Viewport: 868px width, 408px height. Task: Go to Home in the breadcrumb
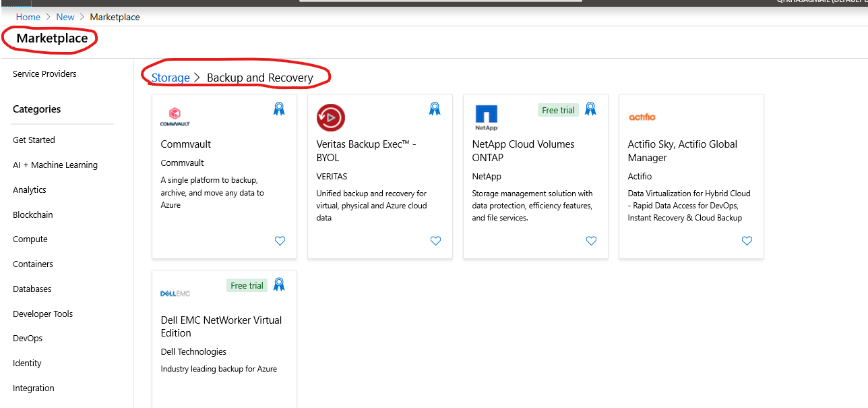coord(28,17)
